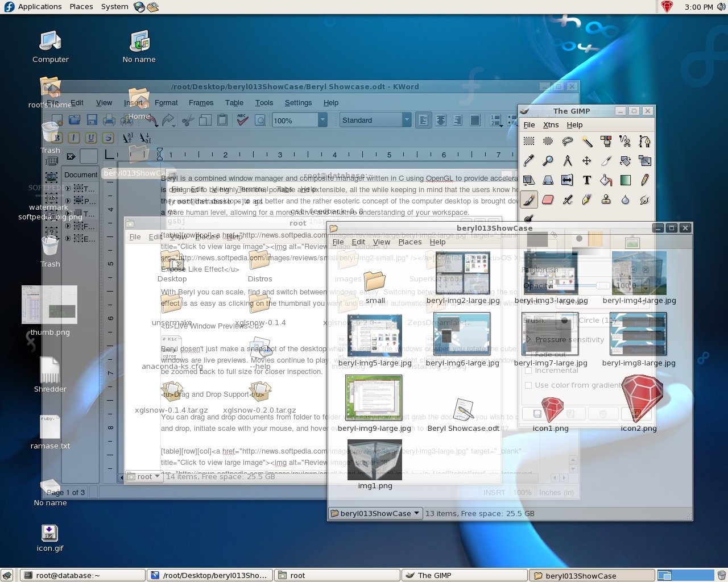Viewport: 728px width, 582px height.
Task: Open the Frames menu in KWord
Action: tap(201, 103)
